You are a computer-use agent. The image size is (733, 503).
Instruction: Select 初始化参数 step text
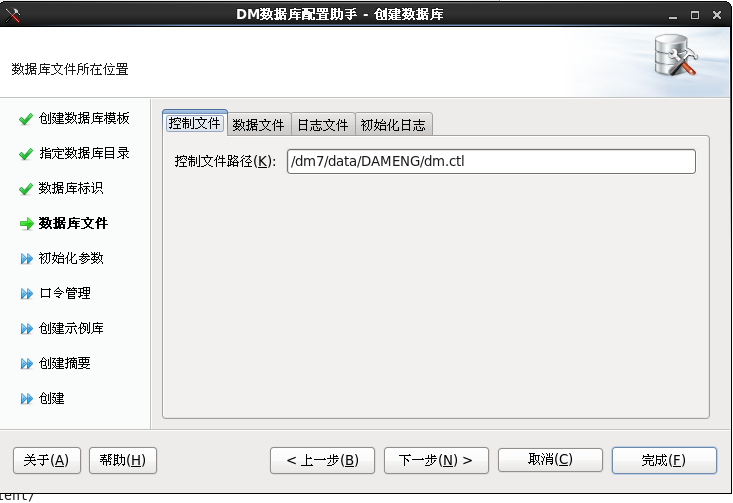click(71, 259)
